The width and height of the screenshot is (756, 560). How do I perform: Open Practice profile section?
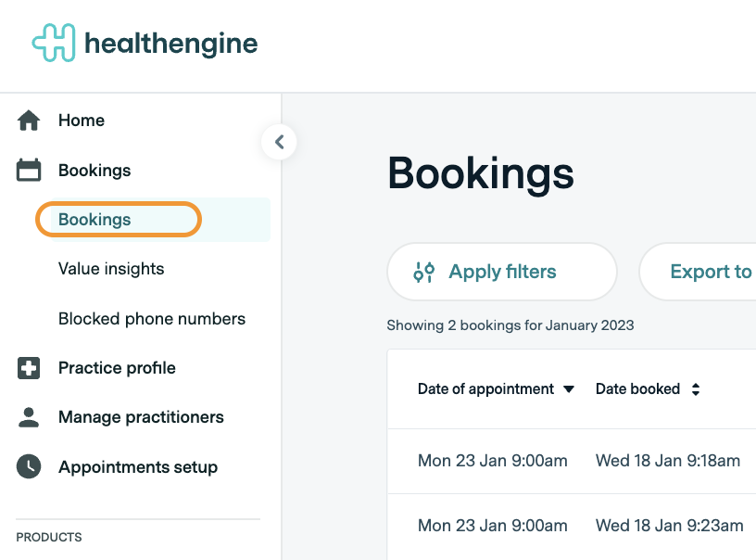pos(117,368)
